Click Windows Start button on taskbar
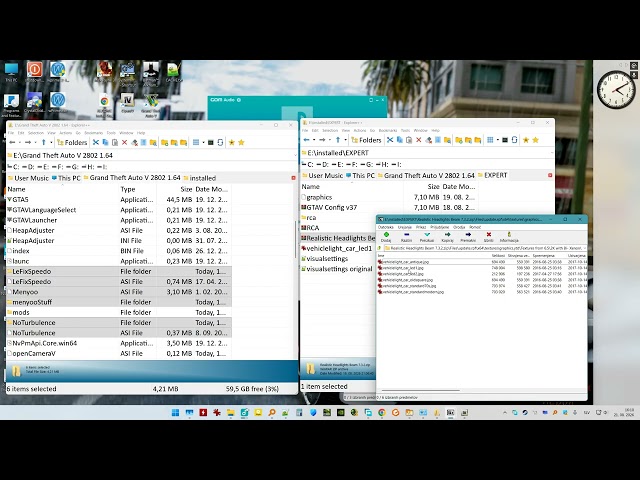The height and width of the screenshot is (480, 640). coord(176,413)
